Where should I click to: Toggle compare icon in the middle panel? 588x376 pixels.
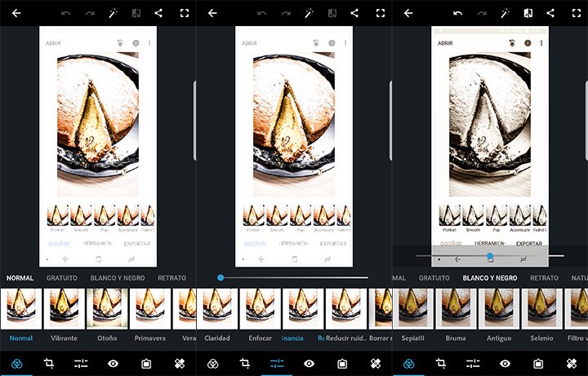[x=332, y=13]
